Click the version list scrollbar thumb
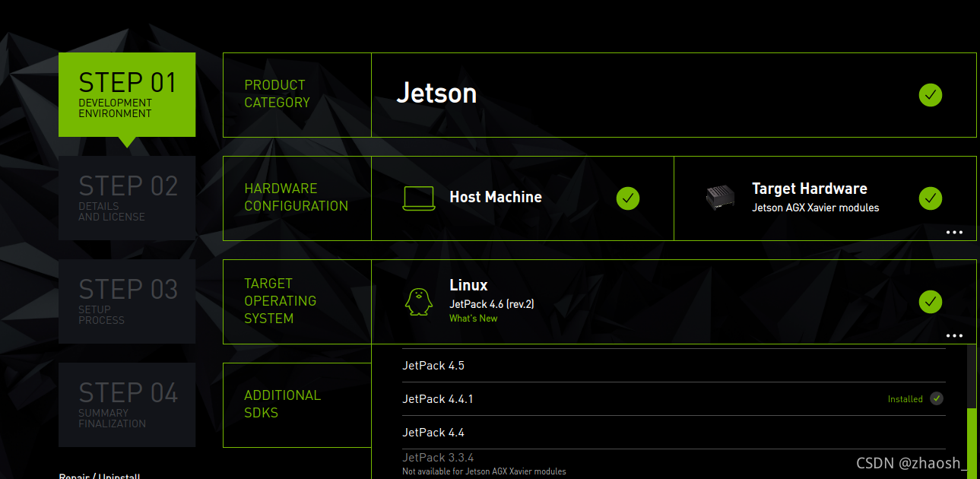 [x=972, y=443]
